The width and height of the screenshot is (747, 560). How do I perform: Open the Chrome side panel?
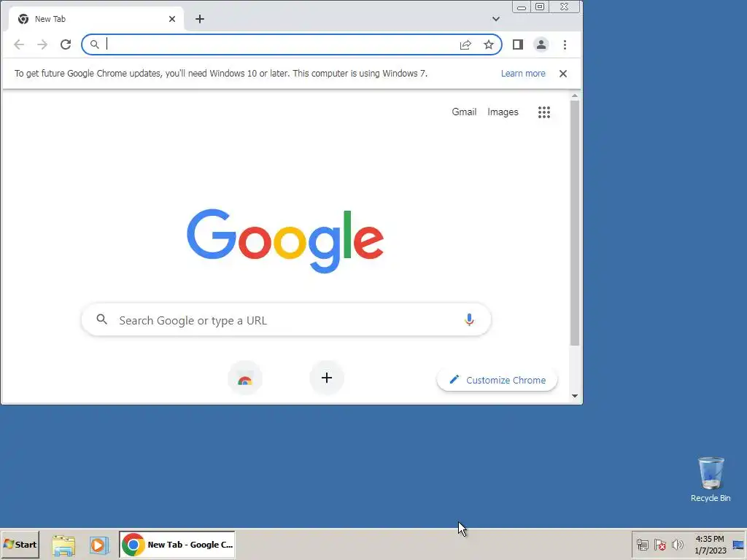(518, 44)
